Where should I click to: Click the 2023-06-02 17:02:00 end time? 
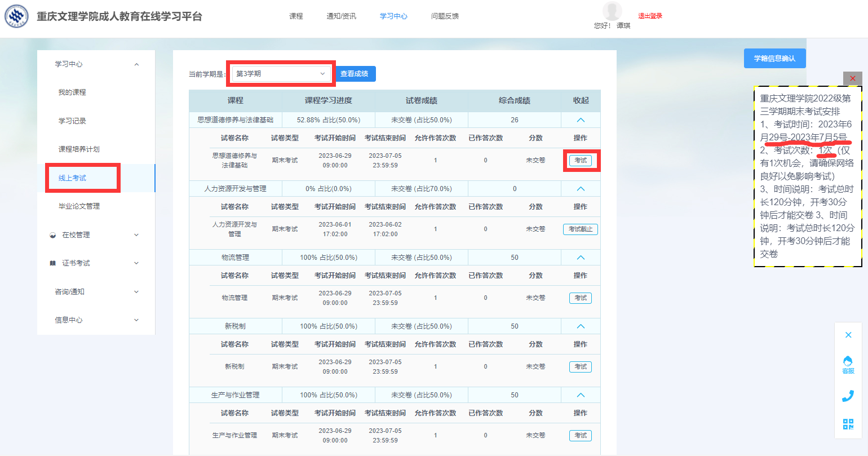385,229
